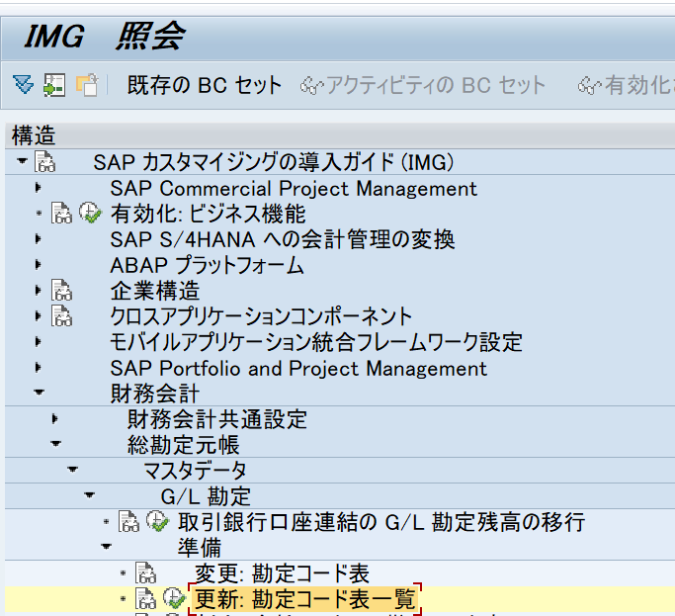This screenshot has height=616, width=675.
Task: Run execute icon for 更新: 勘定コード表一覧
Action: point(174,598)
